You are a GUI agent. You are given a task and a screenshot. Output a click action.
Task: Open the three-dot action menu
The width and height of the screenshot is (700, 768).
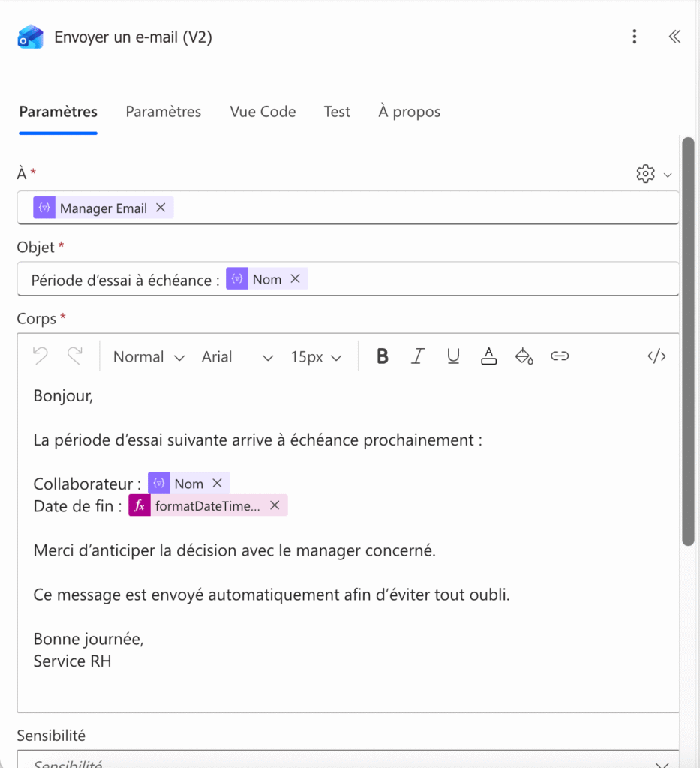click(634, 36)
